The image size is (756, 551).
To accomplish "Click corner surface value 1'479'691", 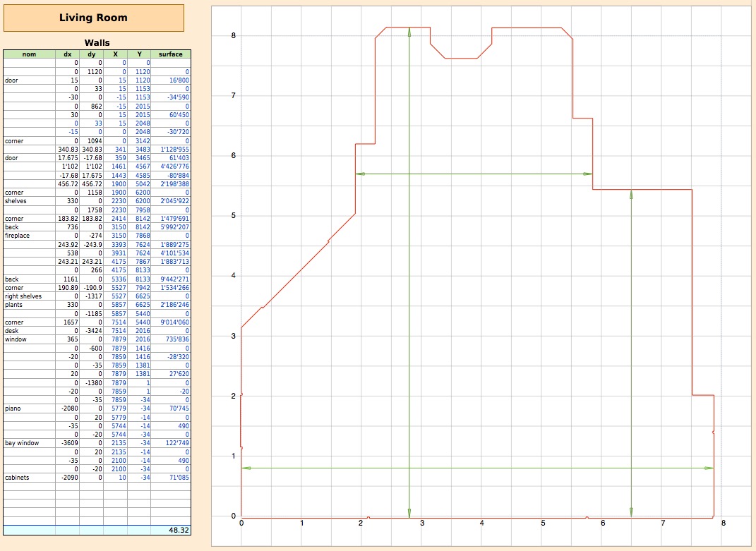I will click(175, 219).
